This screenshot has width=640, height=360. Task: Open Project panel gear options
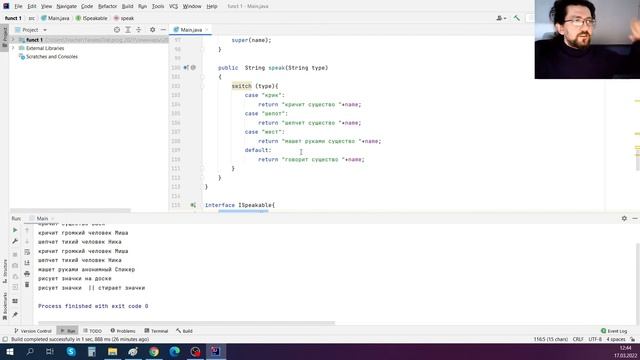pos(152,30)
